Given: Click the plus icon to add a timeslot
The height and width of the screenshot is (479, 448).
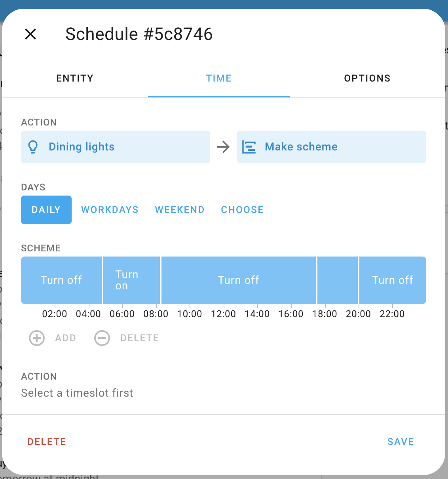Looking at the screenshot, I should 36,338.
